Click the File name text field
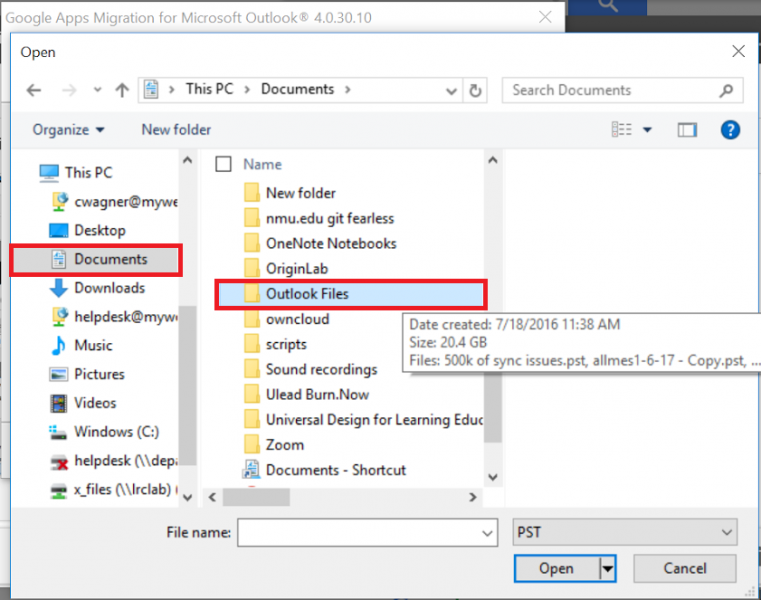 (367, 533)
